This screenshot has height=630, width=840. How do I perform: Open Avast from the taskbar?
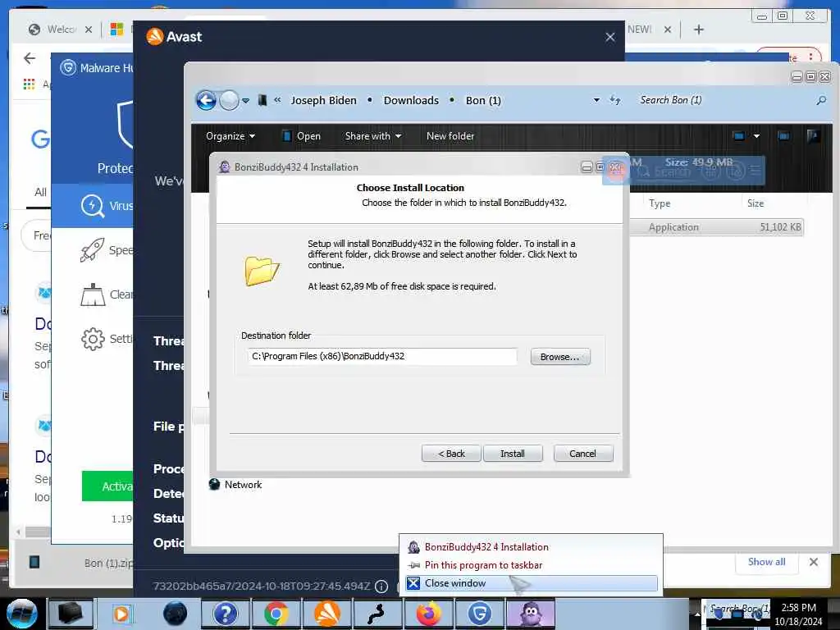point(326,614)
